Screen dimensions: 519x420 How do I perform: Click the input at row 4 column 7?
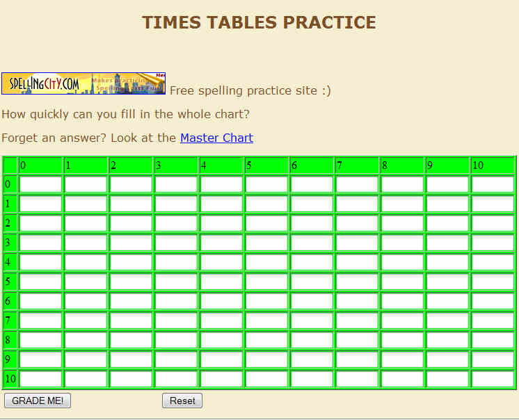pyautogui.click(x=357, y=262)
